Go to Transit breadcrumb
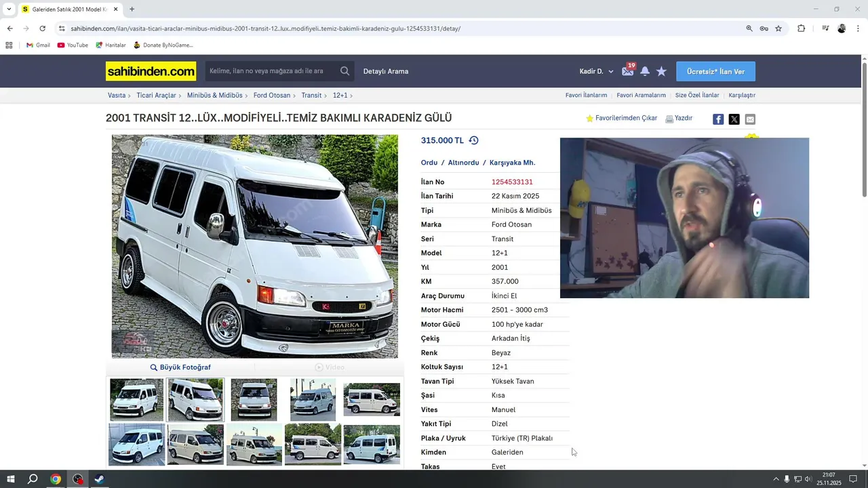The image size is (868, 488). [311, 96]
